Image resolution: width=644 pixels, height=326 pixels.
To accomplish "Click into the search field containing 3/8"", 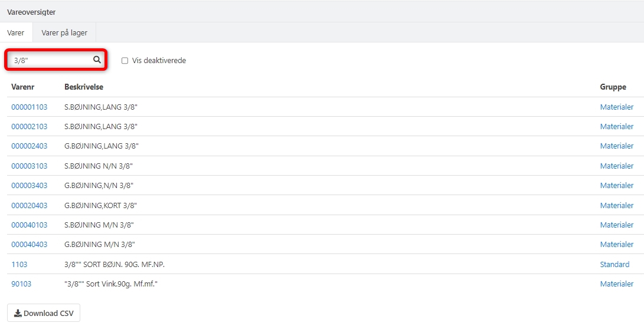I will click(50, 60).
